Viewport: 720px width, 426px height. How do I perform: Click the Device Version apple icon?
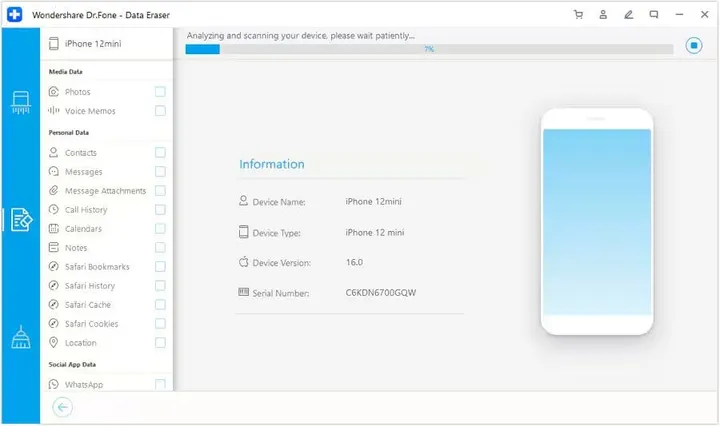[243, 262]
